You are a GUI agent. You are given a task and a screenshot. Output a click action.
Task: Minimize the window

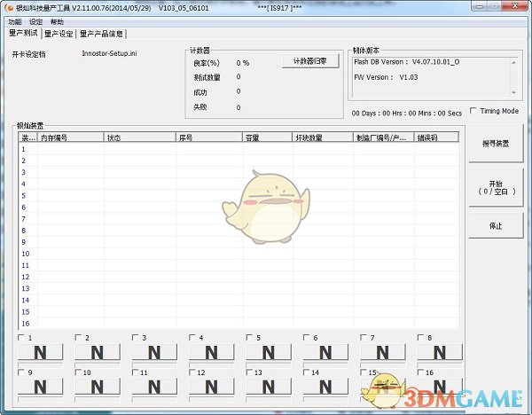[x=480, y=6]
